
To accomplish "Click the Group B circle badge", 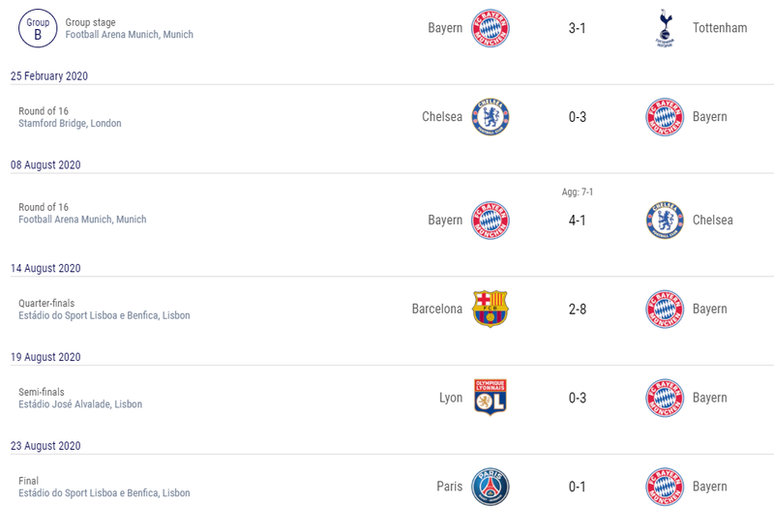I will (38, 28).
